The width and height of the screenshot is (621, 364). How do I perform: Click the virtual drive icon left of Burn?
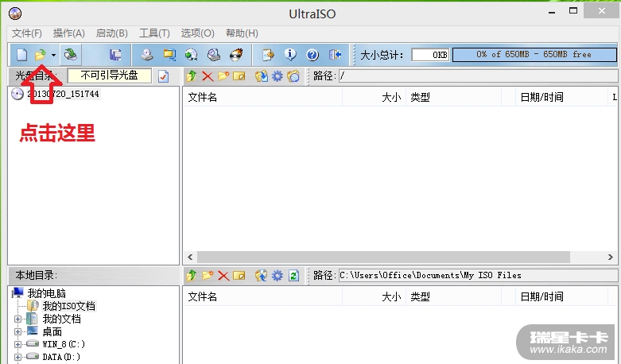214,55
